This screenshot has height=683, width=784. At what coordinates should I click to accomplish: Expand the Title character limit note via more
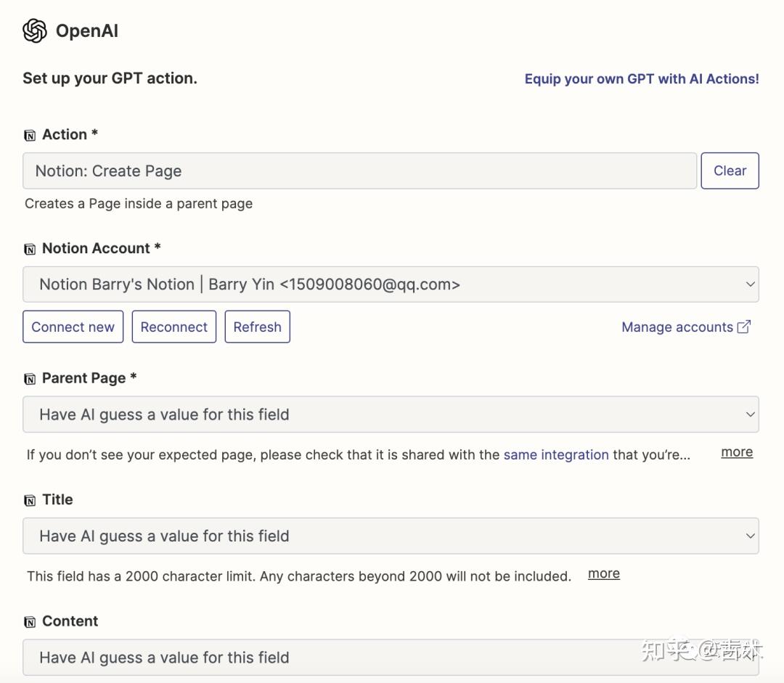(x=603, y=573)
